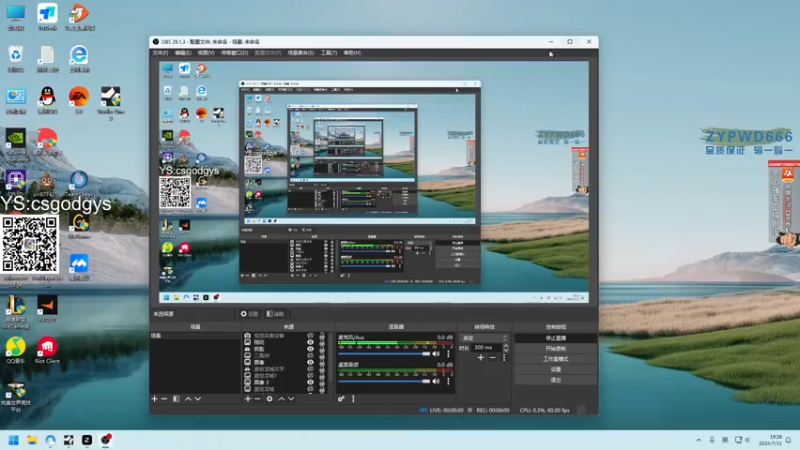Open 帮助(H) menu in OBS
Image resolution: width=800 pixels, height=450 pixels.
point(352,53)
